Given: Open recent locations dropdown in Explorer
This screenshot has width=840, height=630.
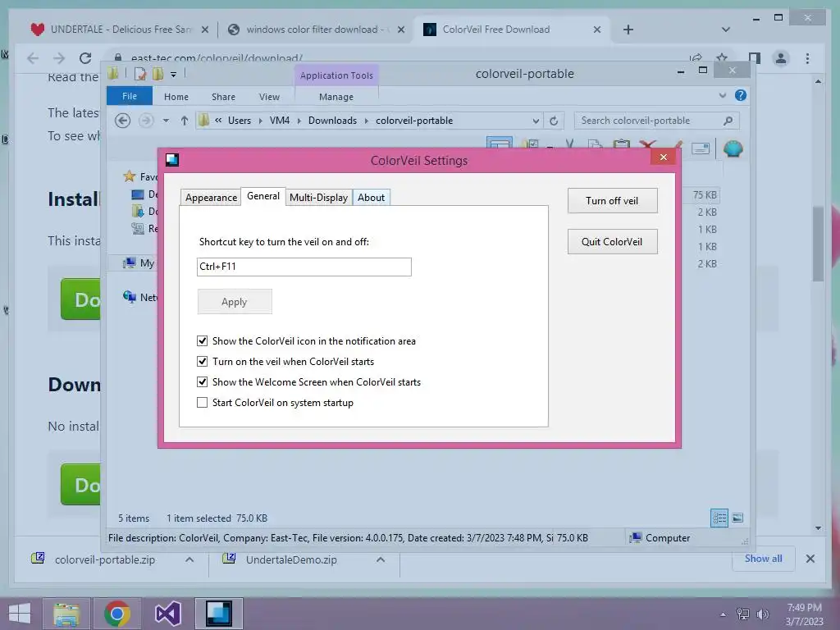Looking at the screenshot, I should [166, 121].
